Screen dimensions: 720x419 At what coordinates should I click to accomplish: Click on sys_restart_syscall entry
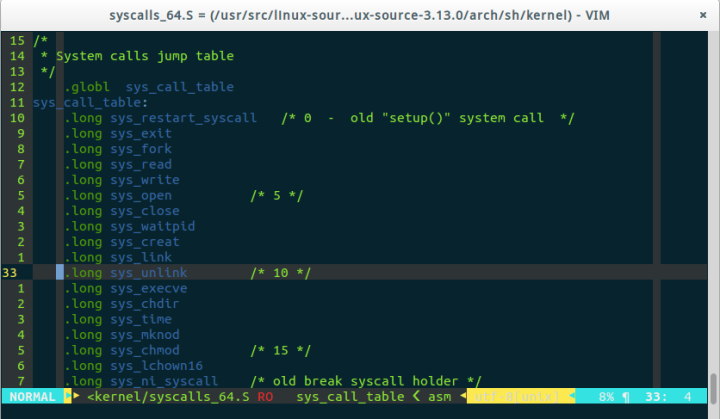coord(183,118)
